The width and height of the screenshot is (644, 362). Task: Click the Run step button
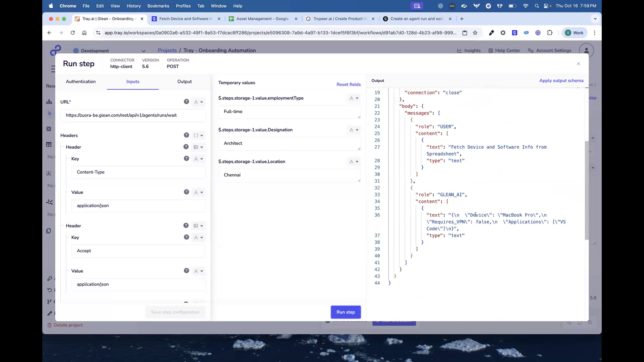pyautogui.click(x=346, y=312)
